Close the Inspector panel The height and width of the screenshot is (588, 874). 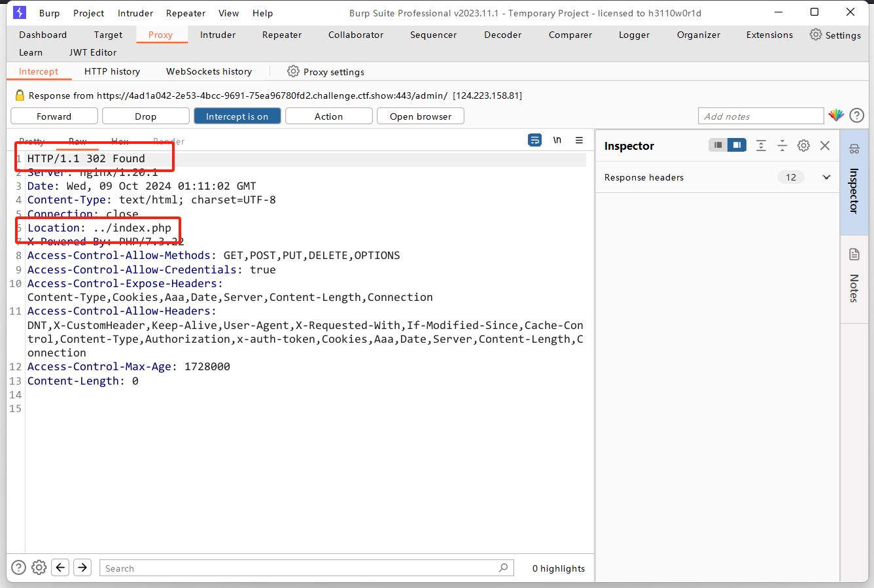[825, 145]
